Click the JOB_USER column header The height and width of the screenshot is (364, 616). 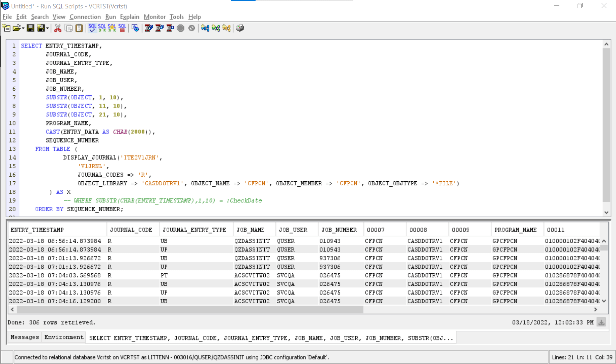tap(293, 230)
